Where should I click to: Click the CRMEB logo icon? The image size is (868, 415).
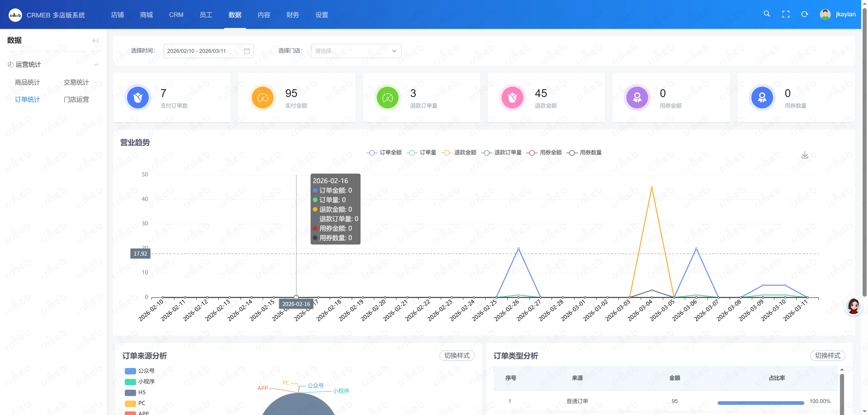pyautogui.click(x=15, y=15)
